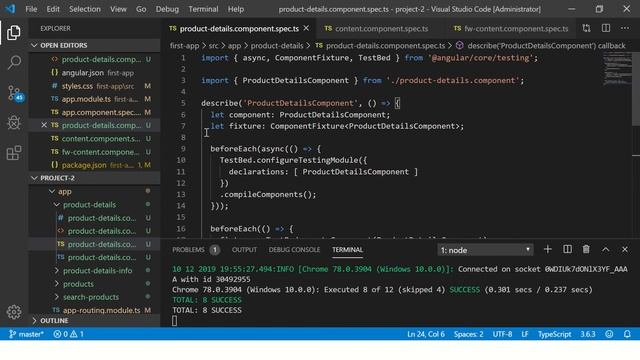Select the Terminal panel tab
Viewport: 640px width, 360px height.
347,249
